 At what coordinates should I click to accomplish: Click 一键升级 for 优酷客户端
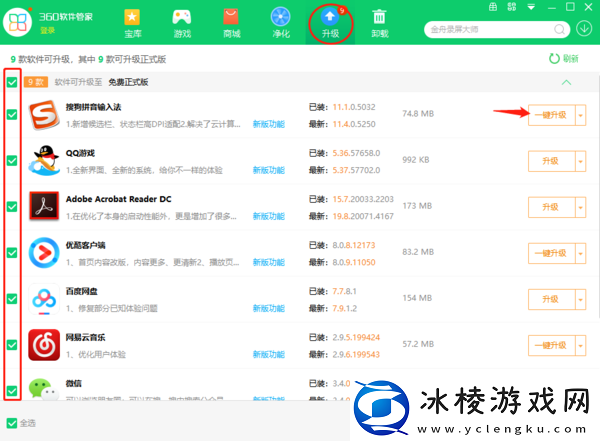551,253
